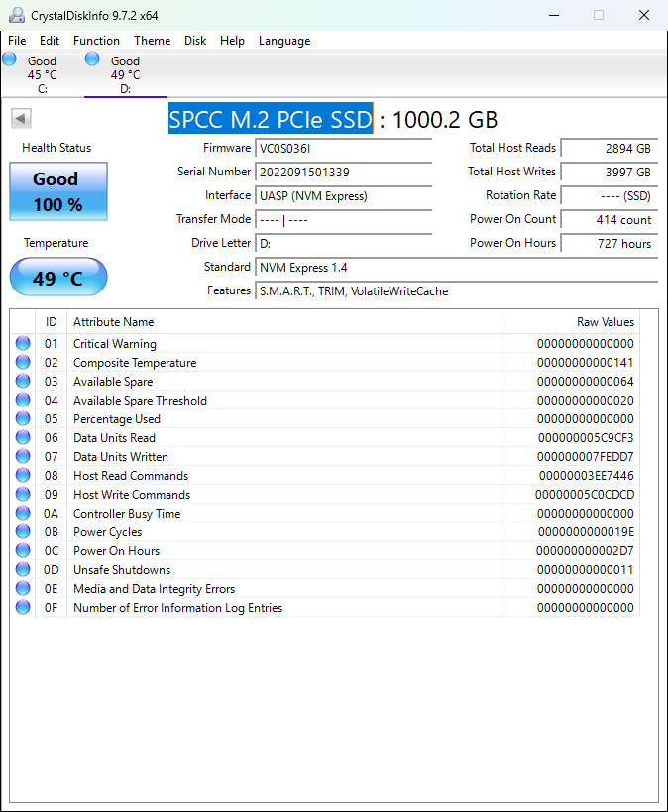Select the Host Read Commands attribute name
The height and width of the screenshot is (812, 668).
click(x=131, y=475)
